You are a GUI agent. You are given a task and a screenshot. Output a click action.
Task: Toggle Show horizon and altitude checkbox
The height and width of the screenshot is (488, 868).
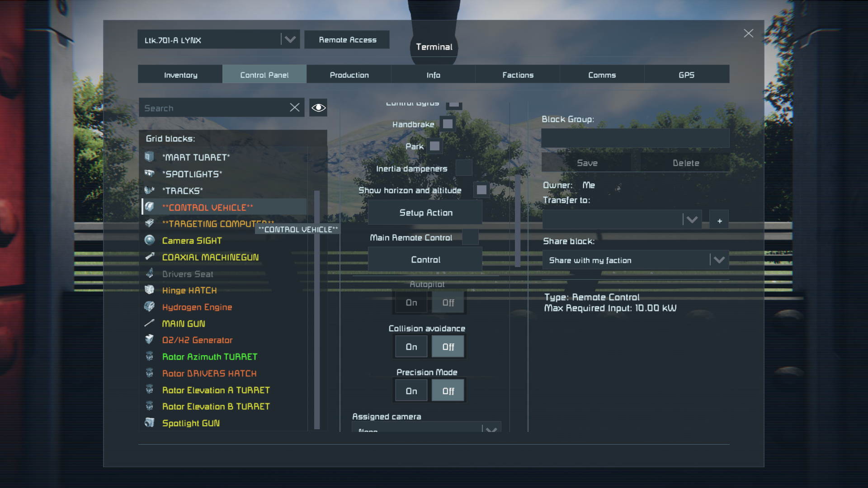pos(481,190)
